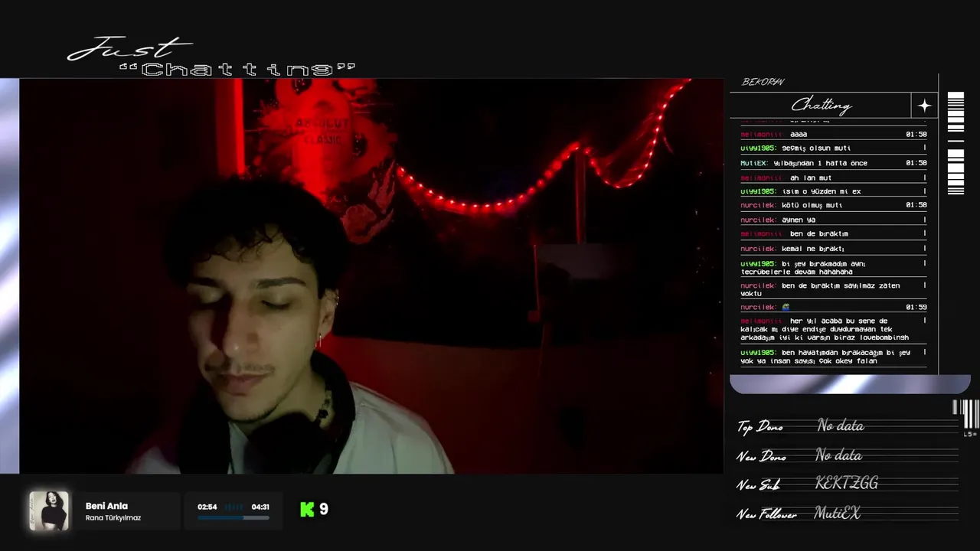The image size is (980, 551).
Task: Click the Chatting panel header
Action: 821,105
